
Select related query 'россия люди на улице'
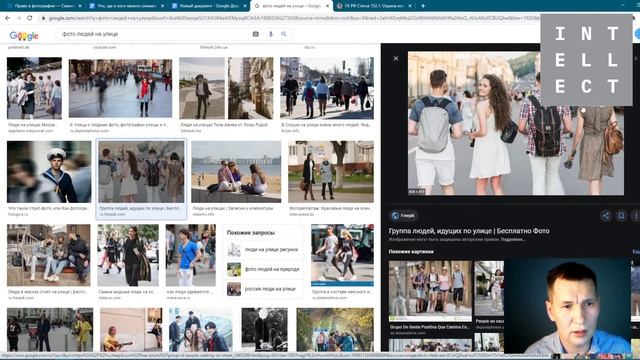[263, 289]
